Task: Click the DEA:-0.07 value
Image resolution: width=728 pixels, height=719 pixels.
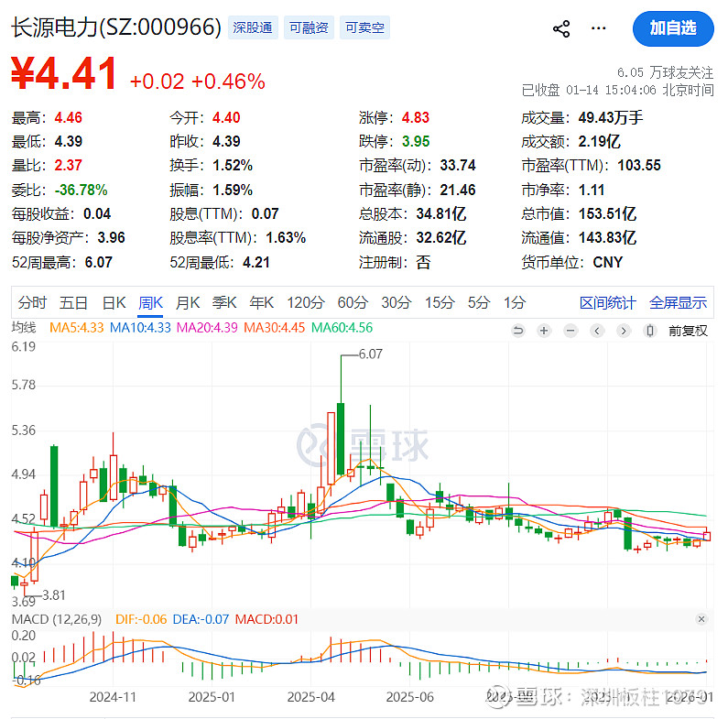Action: tap(201, 619)
